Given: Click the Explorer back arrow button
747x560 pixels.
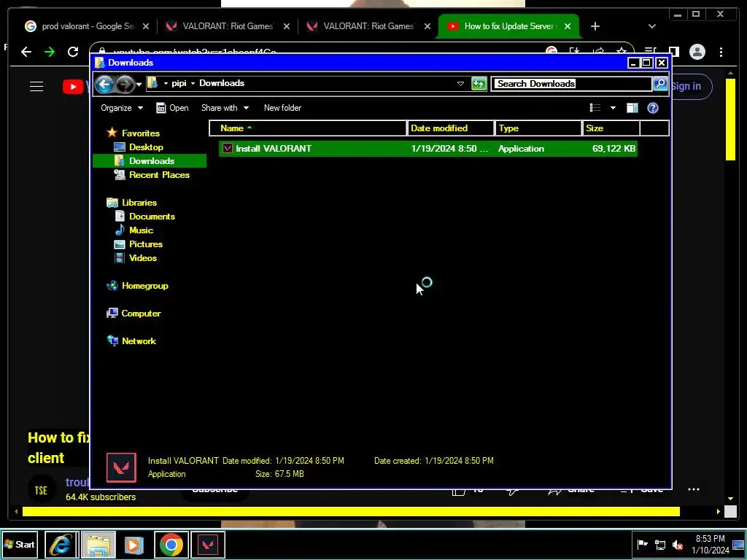Looking at the screenshot, I should (104, 85).
